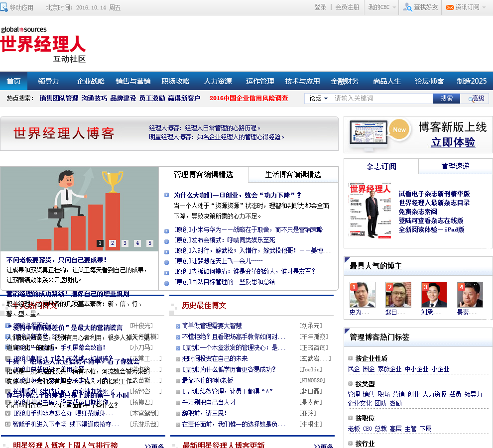The width and height of the screenshot is (493, 448).
Task: Click the 查找好友 find friends icon
Action: 408,7
